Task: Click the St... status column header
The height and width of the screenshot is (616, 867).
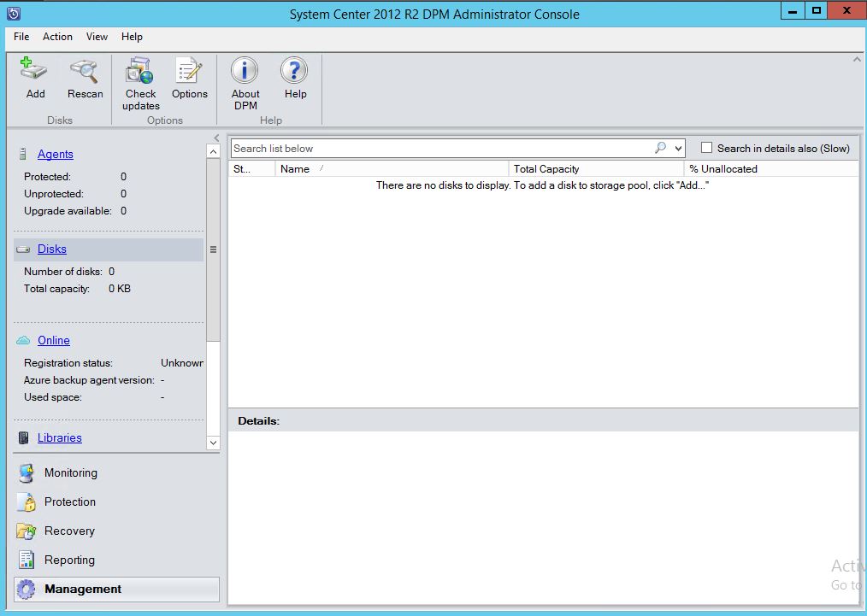Action: click(251, 169)
